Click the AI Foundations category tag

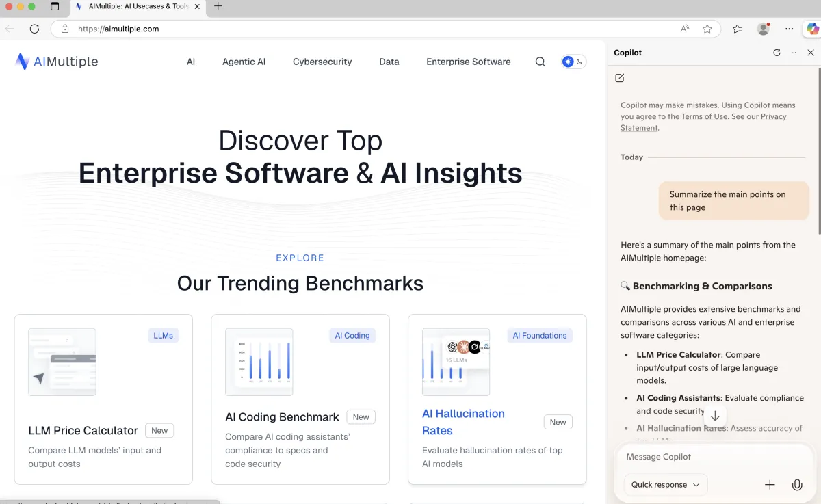click(x=540, y=336)
